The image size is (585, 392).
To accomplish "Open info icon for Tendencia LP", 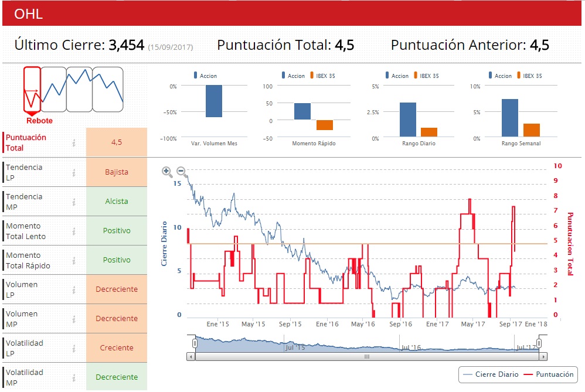I will tap(74, 172).
